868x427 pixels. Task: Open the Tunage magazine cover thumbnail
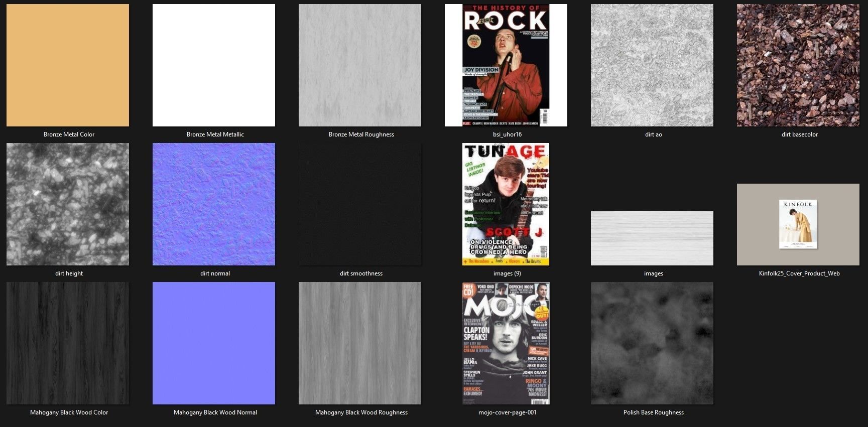click(x=506, y=204)
